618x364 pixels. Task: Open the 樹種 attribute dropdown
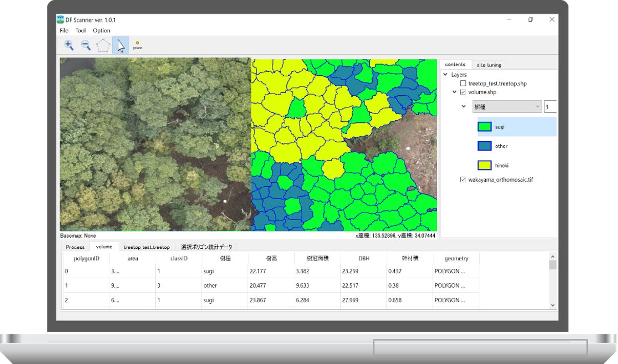(506, 106)
